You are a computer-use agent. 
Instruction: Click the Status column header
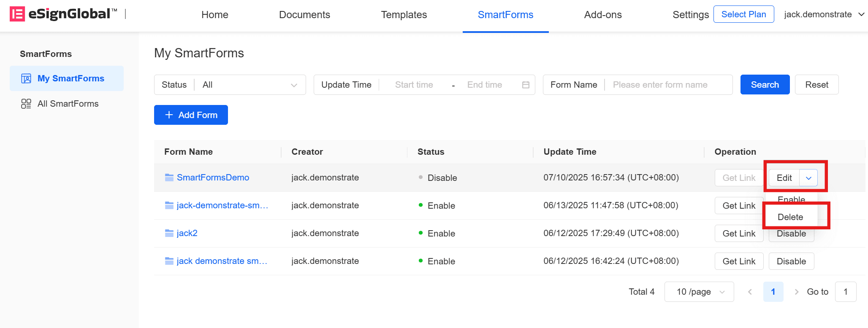click(x=431, y=152)
